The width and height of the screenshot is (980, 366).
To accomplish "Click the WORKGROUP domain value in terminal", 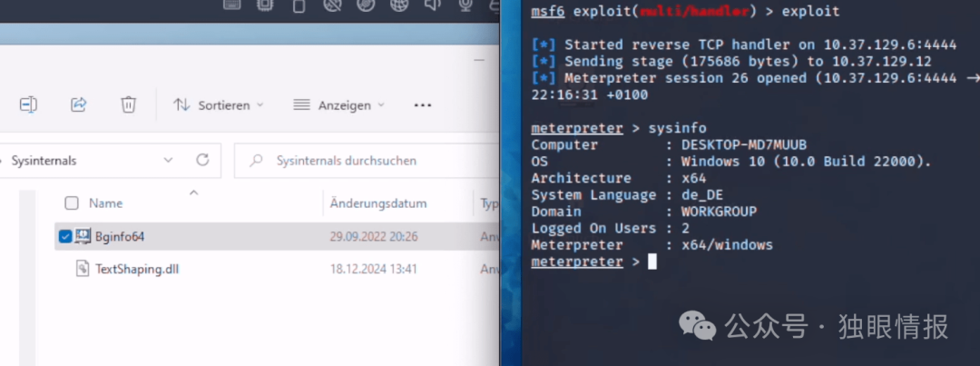I will [719, 212].
